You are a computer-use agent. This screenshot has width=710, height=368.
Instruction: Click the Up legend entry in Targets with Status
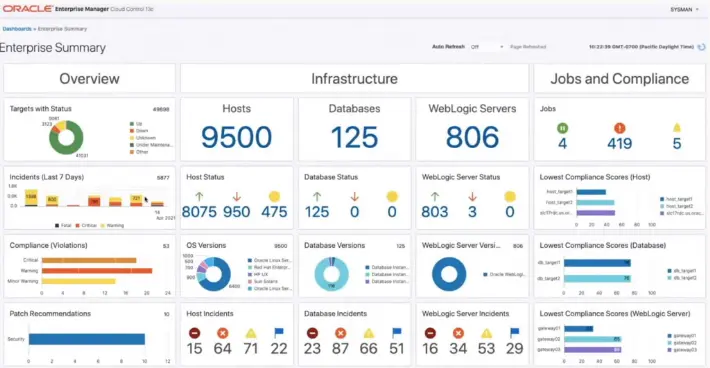(136, 124)
